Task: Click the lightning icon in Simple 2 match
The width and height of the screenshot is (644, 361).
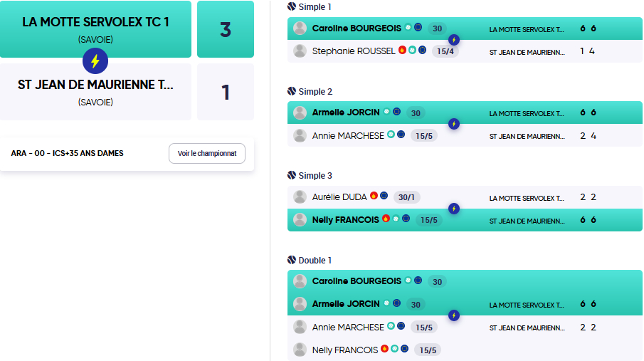Action: click(454, 124)
